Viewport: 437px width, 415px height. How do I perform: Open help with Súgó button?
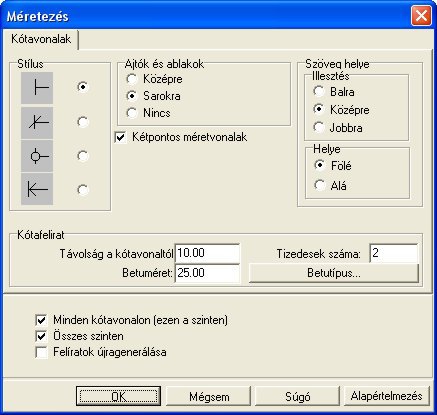pos(297,396)
